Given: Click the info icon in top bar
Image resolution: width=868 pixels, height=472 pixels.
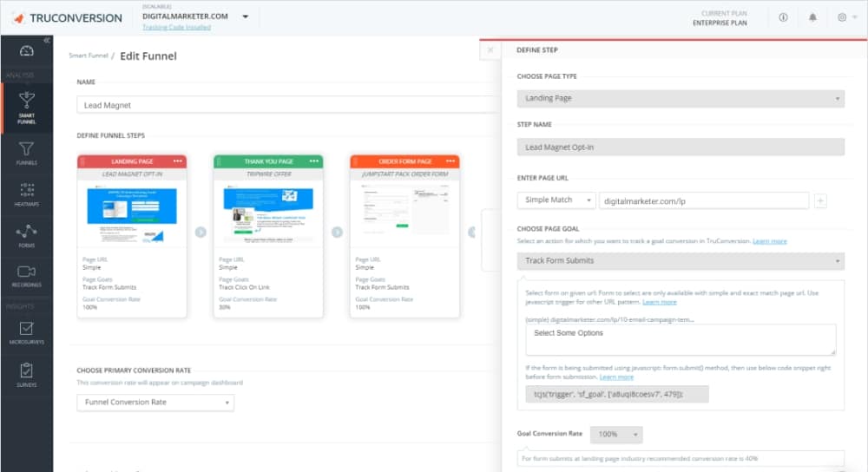Looking at the screenshot, I should click(x=783, y=17).
